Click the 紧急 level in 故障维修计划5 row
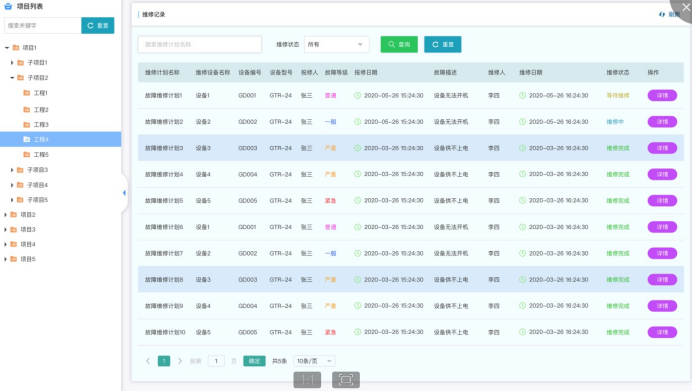This screenshot has width=692, height=391. tap(331, 201)
